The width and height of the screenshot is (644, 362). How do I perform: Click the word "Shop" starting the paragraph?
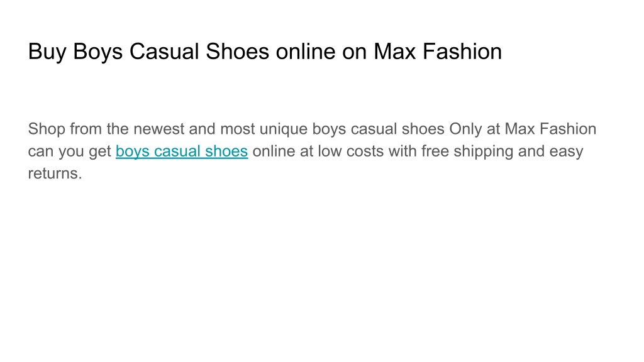point(47,129)
